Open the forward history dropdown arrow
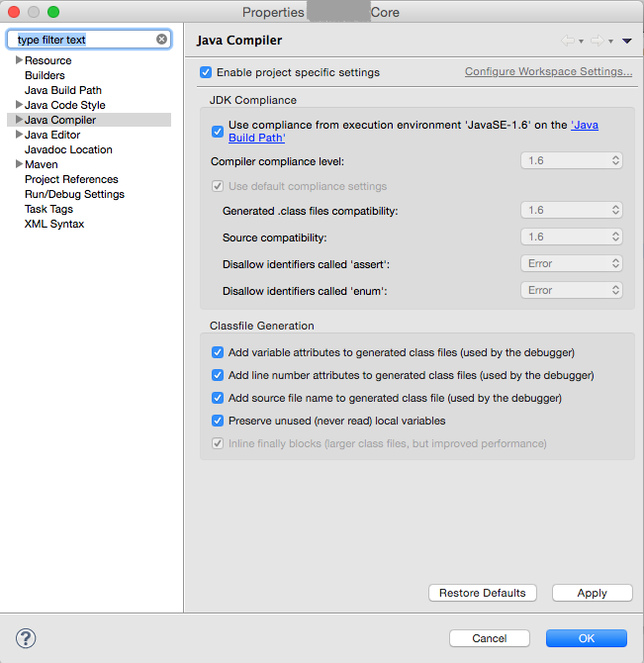 610,42
